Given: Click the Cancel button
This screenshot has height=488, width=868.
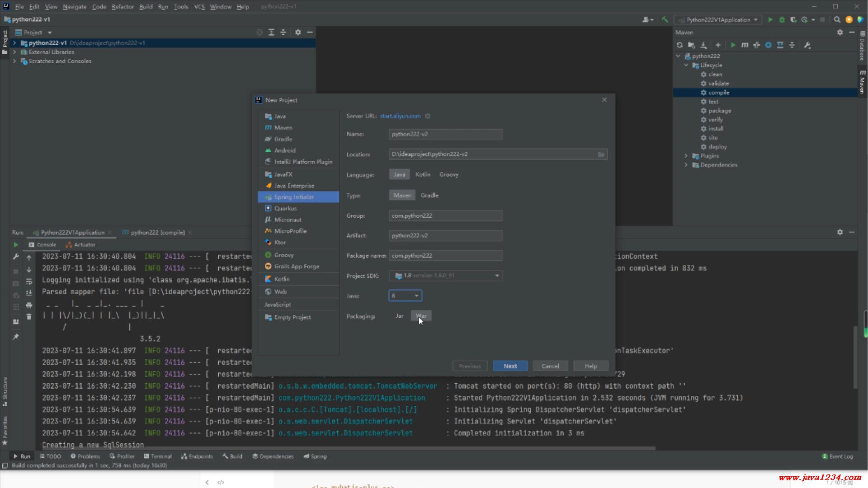Looking at the screenshot, I should (x=550, y=366).
